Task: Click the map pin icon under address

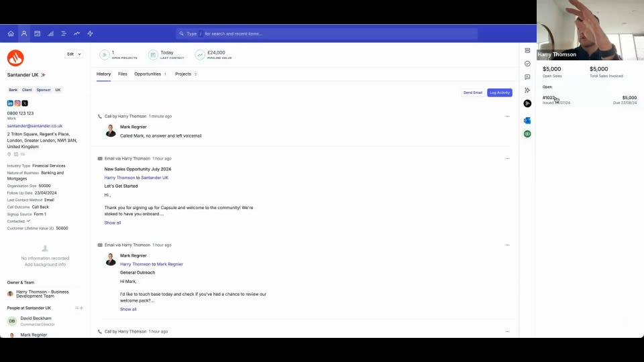Action: [9, 154]
